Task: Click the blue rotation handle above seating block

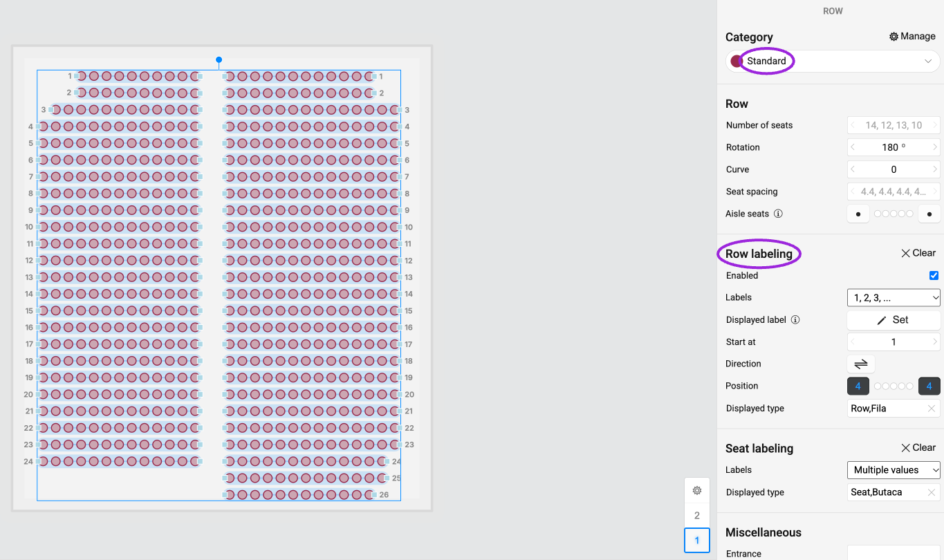Action: click(x=219, y=60)
